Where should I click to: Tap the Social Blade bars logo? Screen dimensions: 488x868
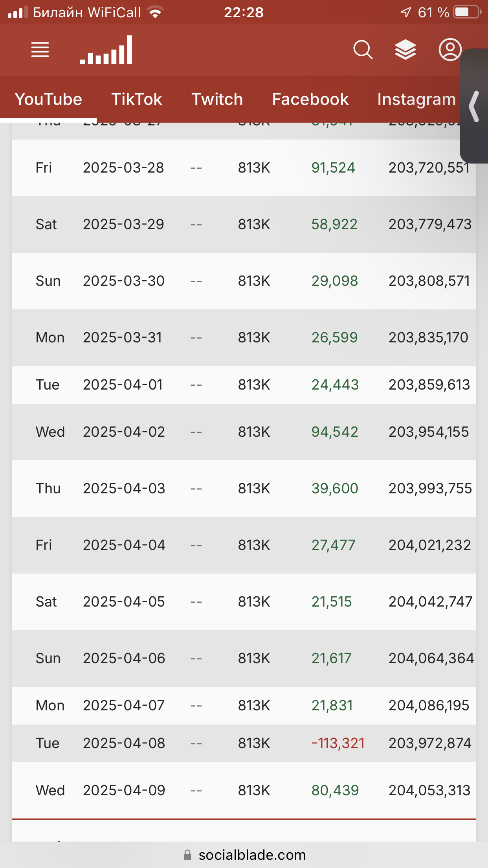point(106,50)
